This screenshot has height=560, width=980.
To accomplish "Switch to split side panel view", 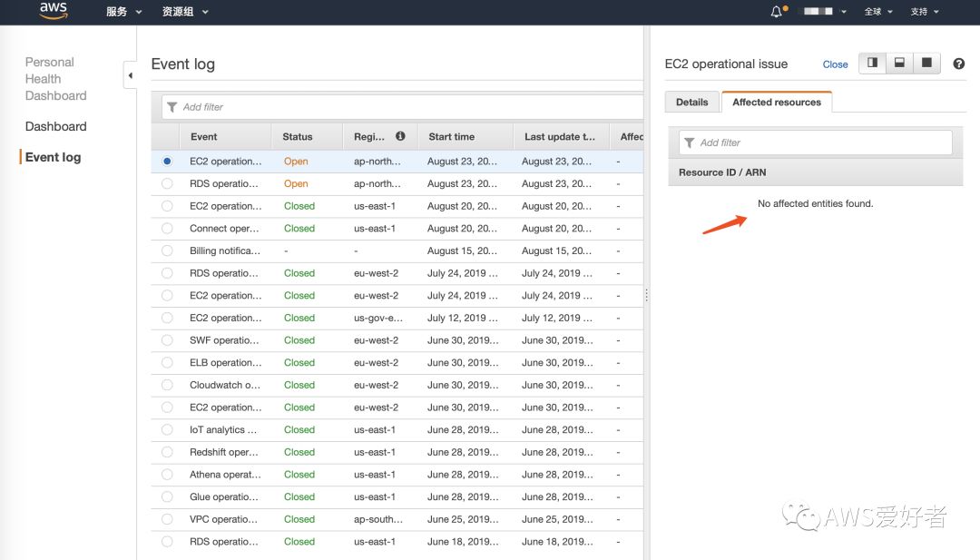I will coord(873,64).
